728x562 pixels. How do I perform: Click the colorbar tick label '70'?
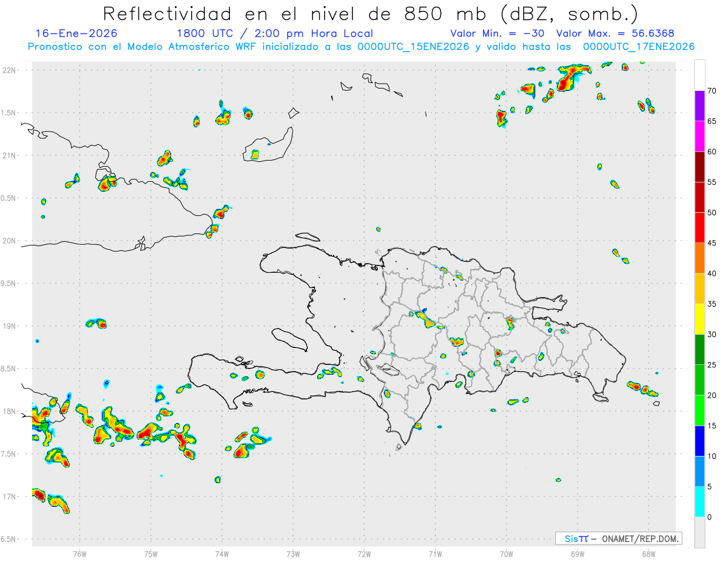[712, 91]
